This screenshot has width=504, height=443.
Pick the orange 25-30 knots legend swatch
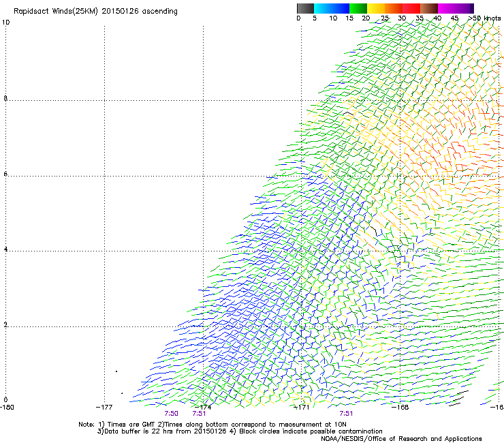(394, 8)
